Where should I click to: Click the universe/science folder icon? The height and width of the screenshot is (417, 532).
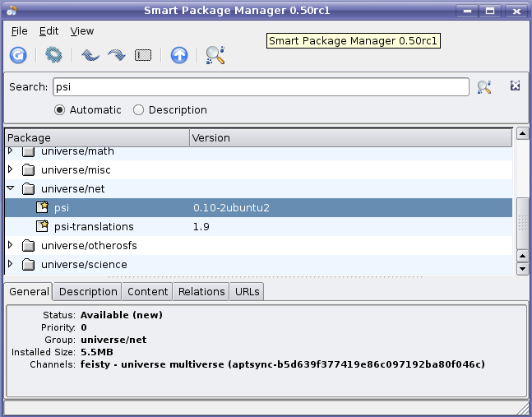28,264
